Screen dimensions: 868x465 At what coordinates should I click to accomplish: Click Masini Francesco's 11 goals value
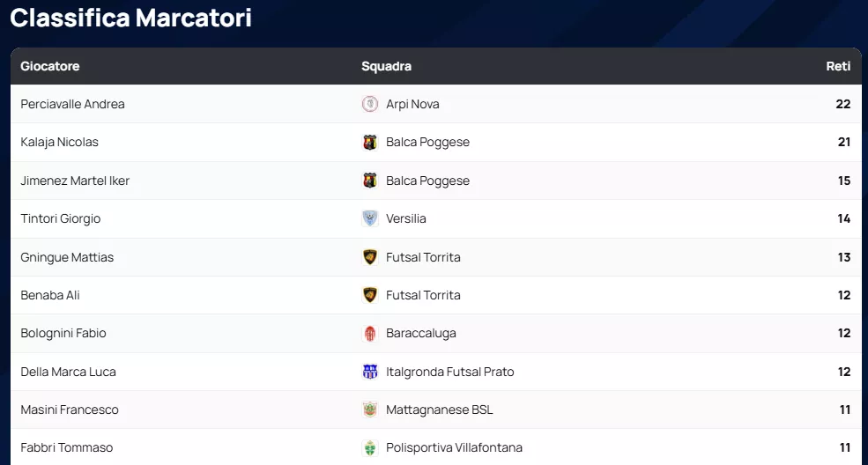pyautogui.click(x=844, y=410)
